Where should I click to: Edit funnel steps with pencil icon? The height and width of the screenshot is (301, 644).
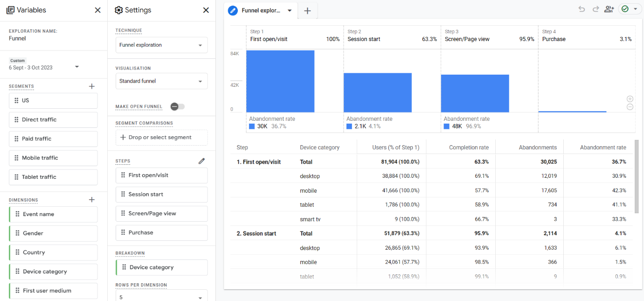pos(201,161)
